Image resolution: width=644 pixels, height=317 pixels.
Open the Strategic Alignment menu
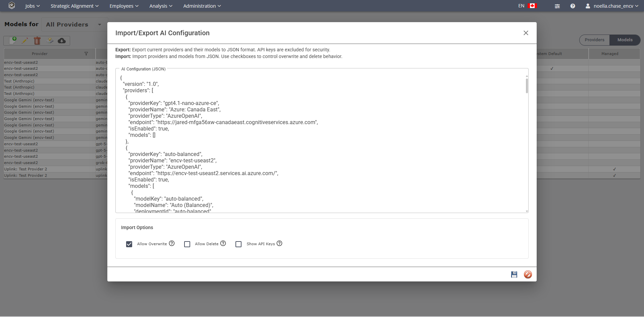click(x=74, y=6)
